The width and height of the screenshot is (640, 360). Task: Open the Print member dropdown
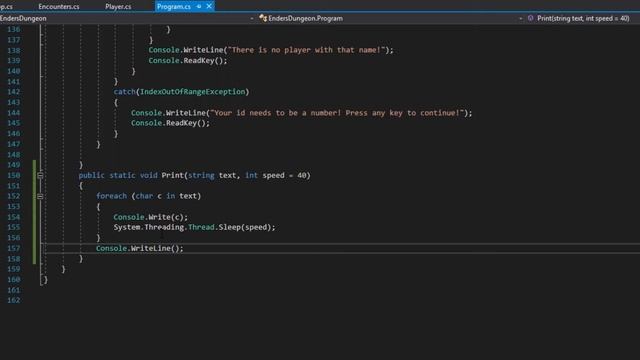[583, 18]
